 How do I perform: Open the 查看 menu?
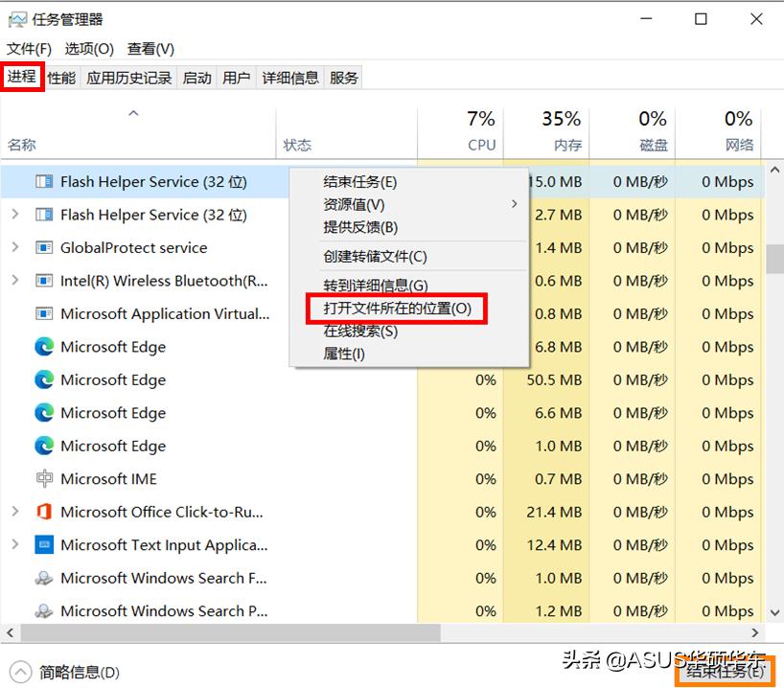pyautogui.click(x=149, y=48)
